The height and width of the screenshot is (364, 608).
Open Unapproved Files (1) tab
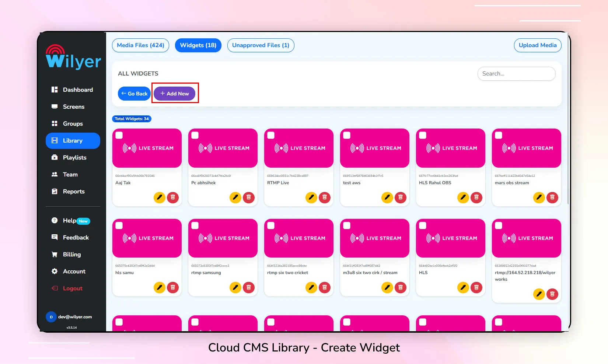[x=261, y=45]
